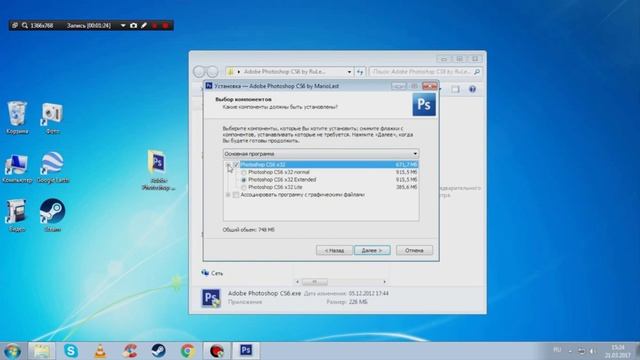Click the Ps logo in installer header
The width and height of the screenshot is (640, 360).
[424, 104]
